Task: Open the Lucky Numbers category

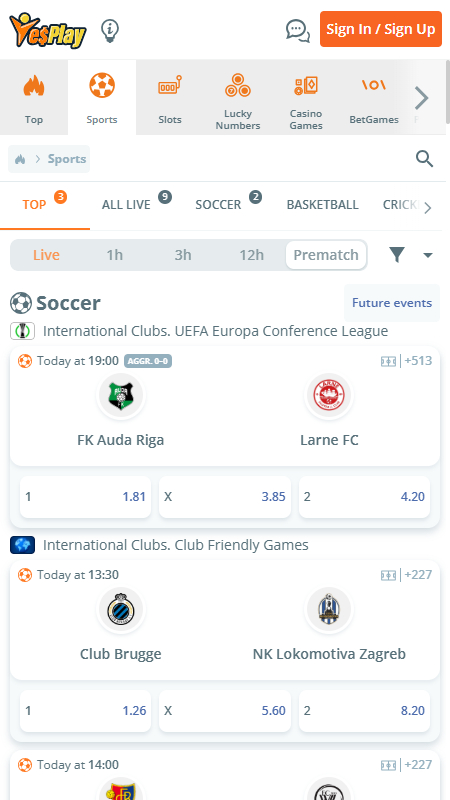Action: [x=238, y=97]
